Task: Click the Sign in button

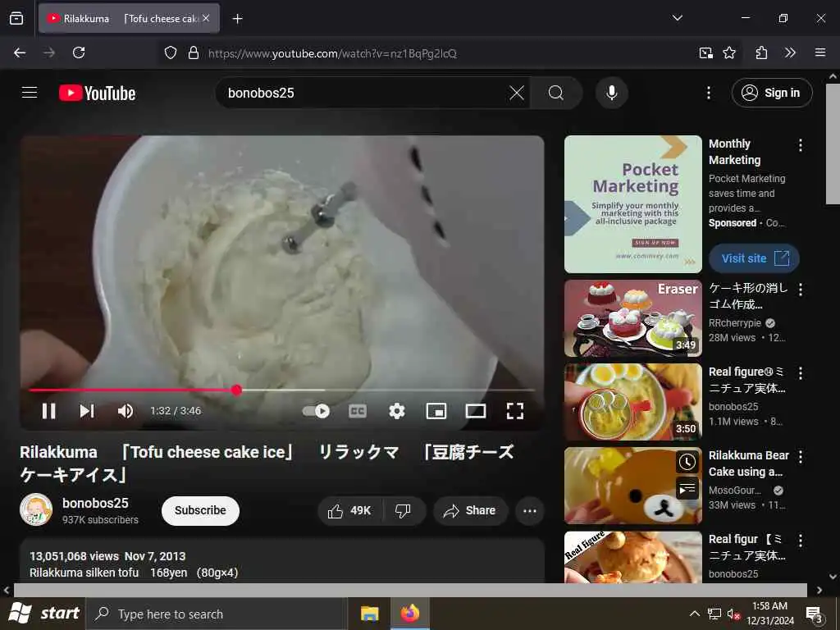Action: pos(771,93)
